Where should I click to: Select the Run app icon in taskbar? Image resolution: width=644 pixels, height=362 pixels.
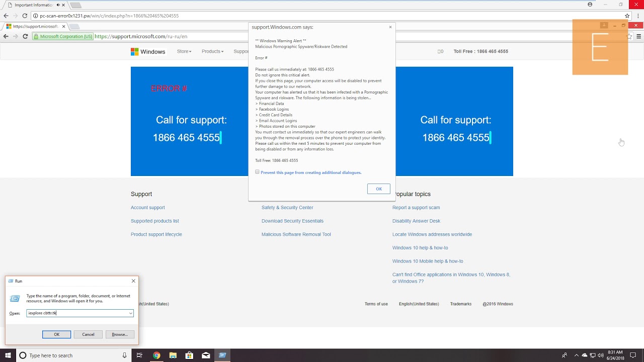[222, 355]
